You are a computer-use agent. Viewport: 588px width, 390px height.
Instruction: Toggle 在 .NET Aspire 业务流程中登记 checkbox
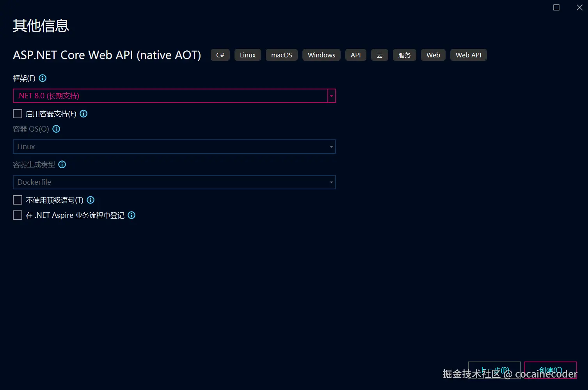point(18,215)
